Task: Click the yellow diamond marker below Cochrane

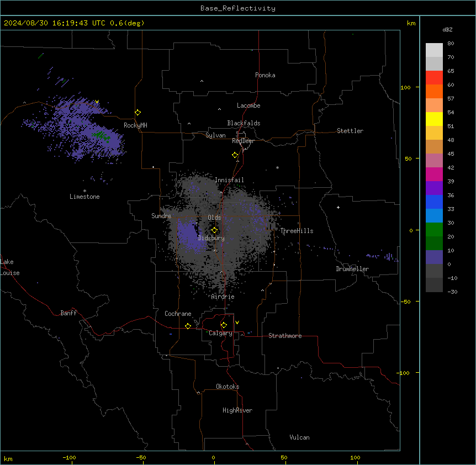Action: click(x=188, y=326)
